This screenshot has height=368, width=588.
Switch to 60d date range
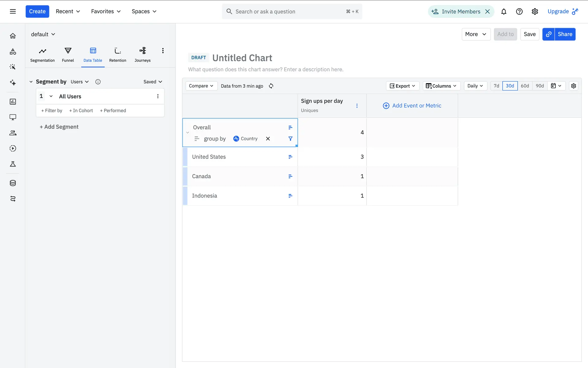pyautogui.click(x=525, y=86)
